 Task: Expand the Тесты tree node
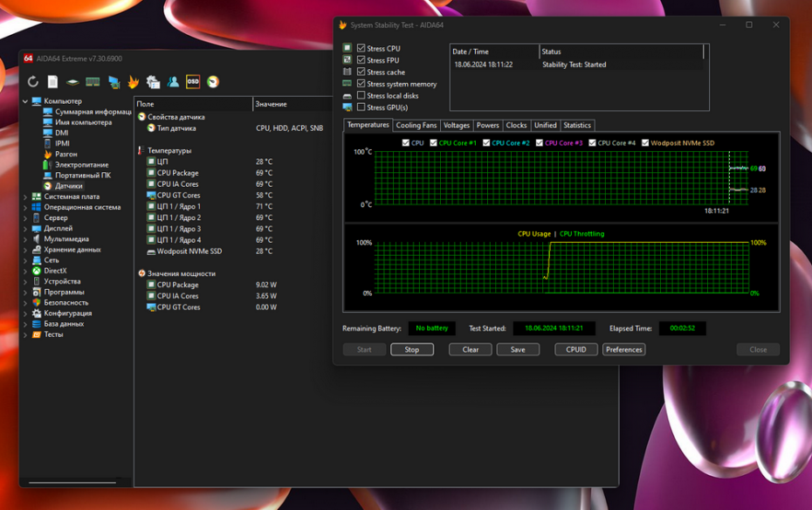pyautogui.click(x=25, y=334)
